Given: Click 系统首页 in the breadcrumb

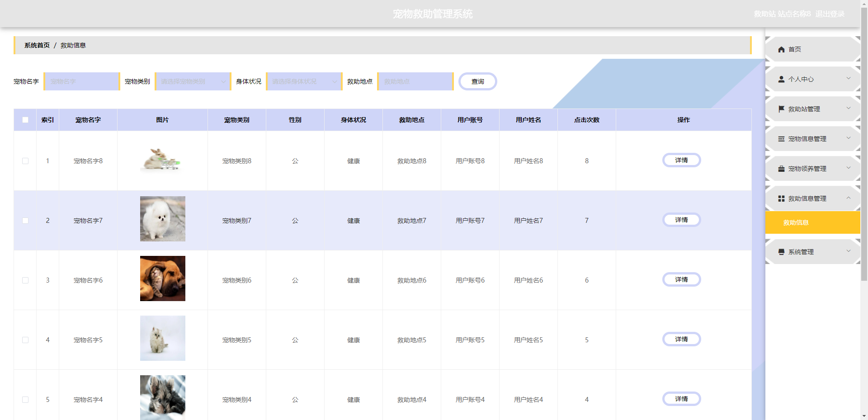Looking at the screenshot, I should 36,45.
